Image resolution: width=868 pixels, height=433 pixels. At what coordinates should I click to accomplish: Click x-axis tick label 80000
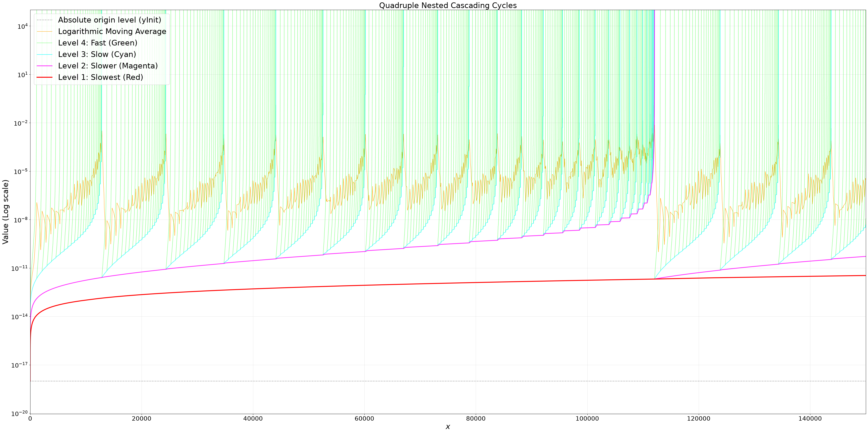[476, 419]
